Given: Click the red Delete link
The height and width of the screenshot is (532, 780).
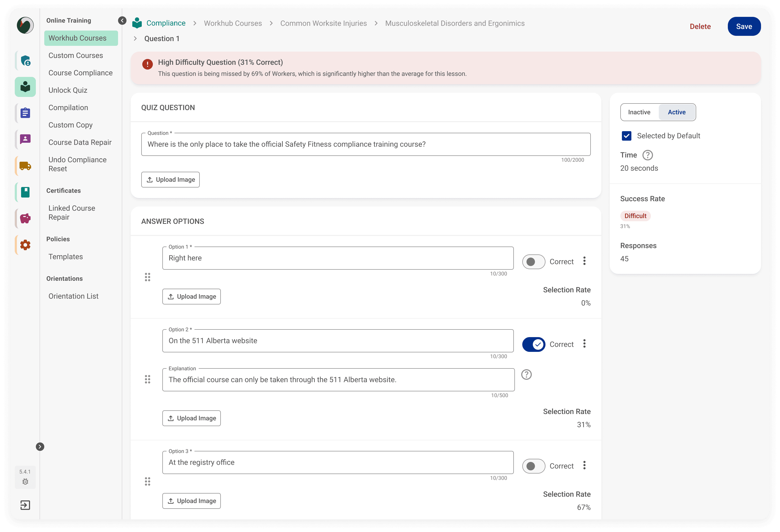Looking at the screenshot, I should point(700,27).
